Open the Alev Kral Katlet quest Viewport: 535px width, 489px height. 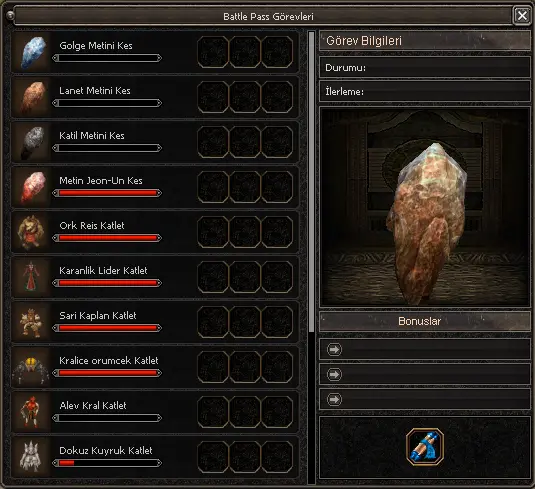click(x=155, y=412)
